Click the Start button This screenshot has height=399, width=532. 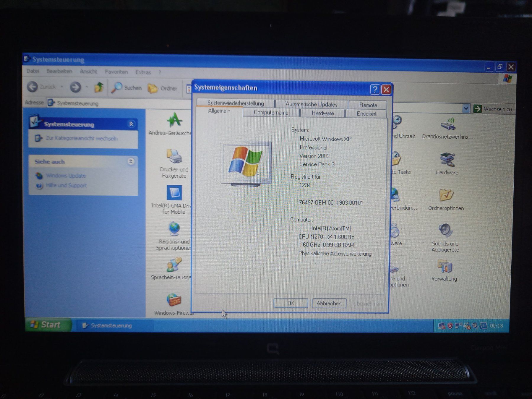[x=48, y=325]
